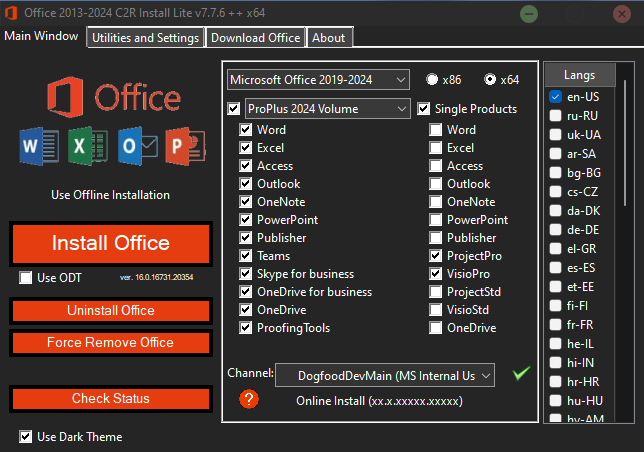
Task: Open the Download Office tab
Action: point(255,38)
